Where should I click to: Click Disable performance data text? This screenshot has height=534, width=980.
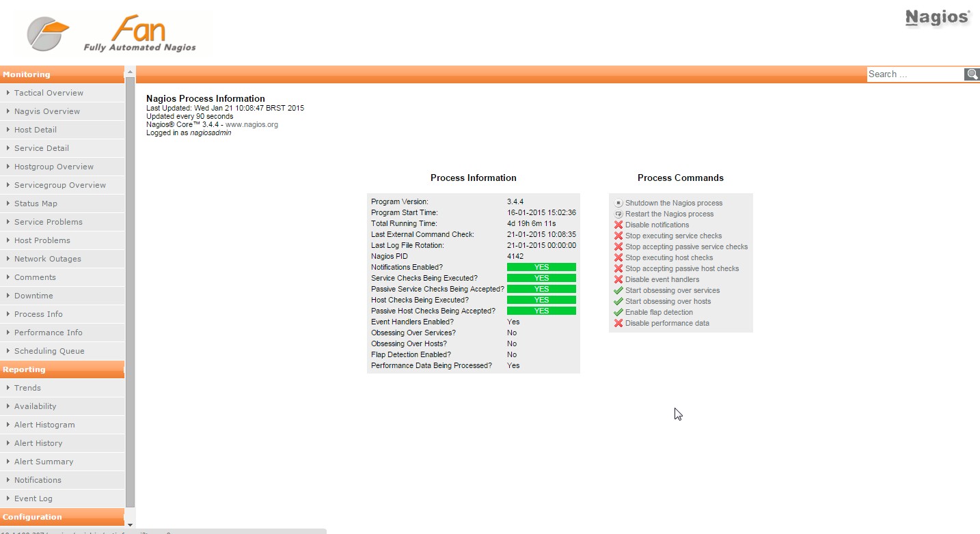(667, 323)
